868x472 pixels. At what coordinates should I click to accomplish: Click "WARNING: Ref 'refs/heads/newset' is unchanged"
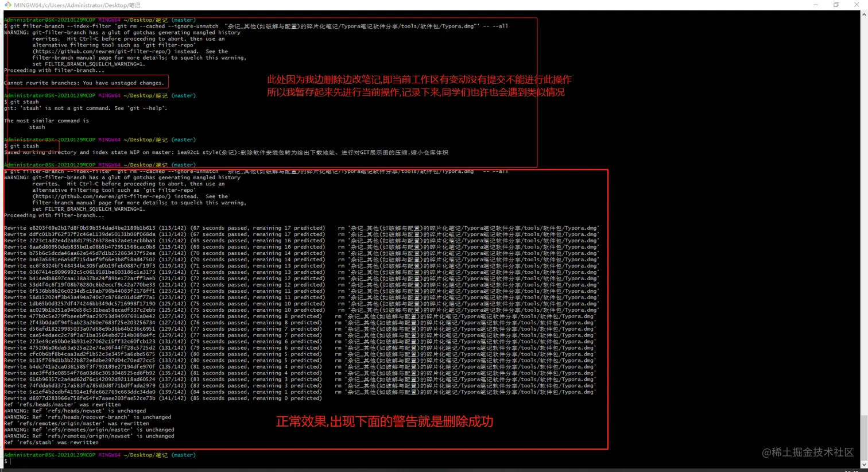75,411
